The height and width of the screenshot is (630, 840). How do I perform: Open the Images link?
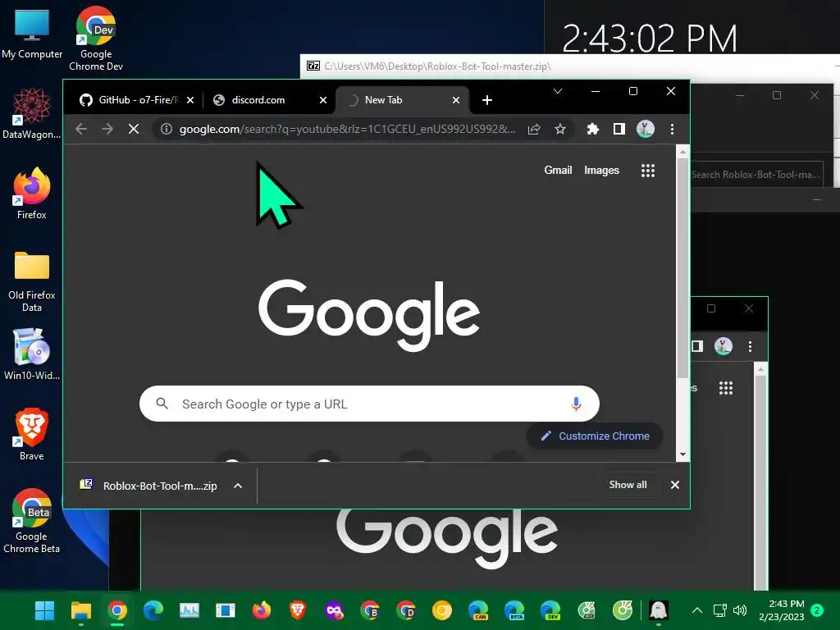pyautogui.click(x=601, y=171)
